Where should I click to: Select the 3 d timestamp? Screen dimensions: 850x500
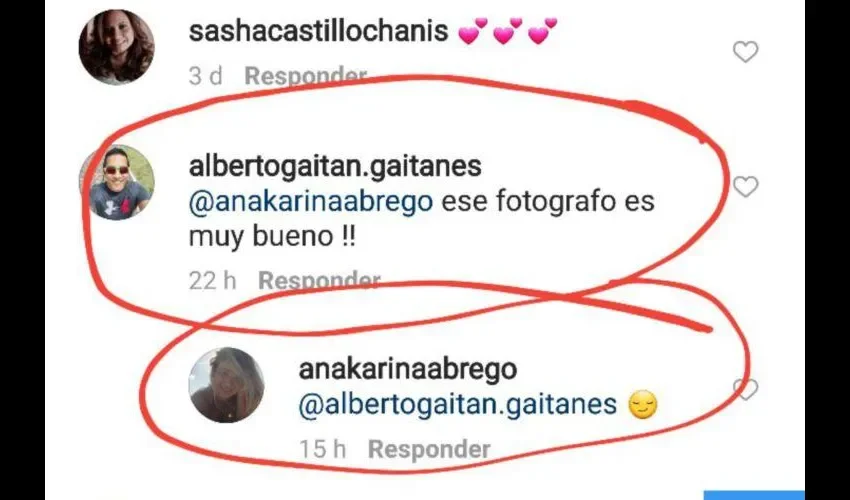205,76
